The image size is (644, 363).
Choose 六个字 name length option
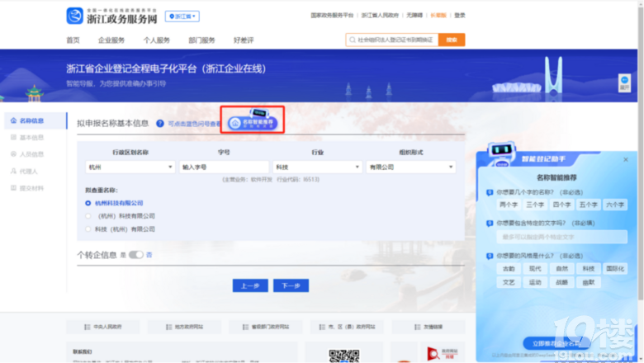[x=615, y=205]
